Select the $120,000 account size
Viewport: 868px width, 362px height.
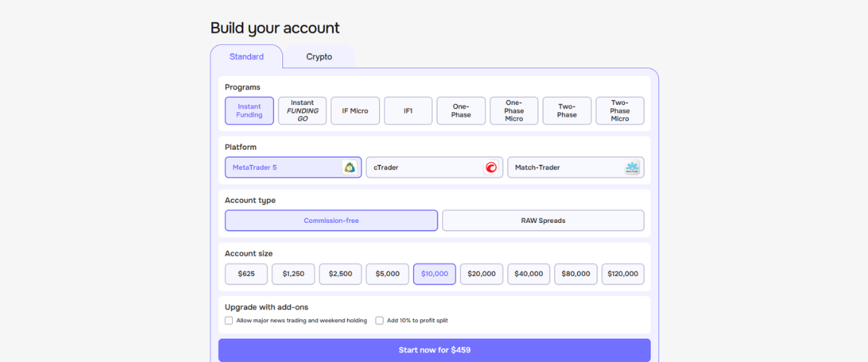(623, 274)
